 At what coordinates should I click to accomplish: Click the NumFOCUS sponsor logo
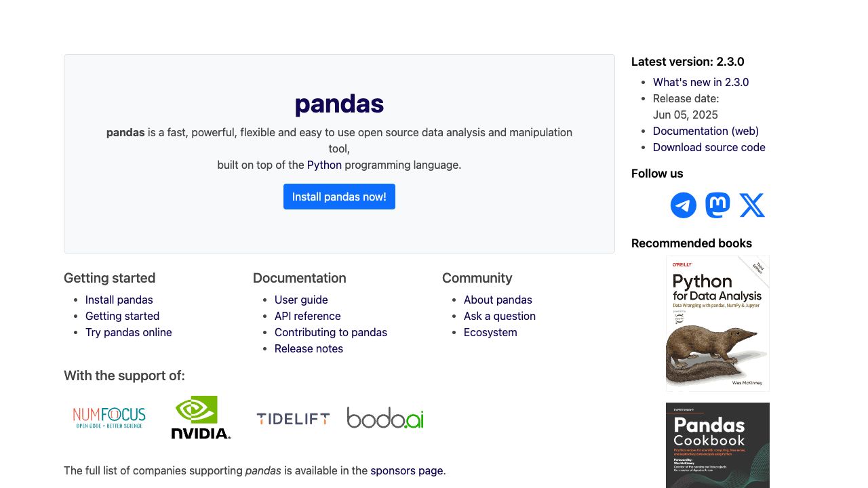tap(108, 415)
